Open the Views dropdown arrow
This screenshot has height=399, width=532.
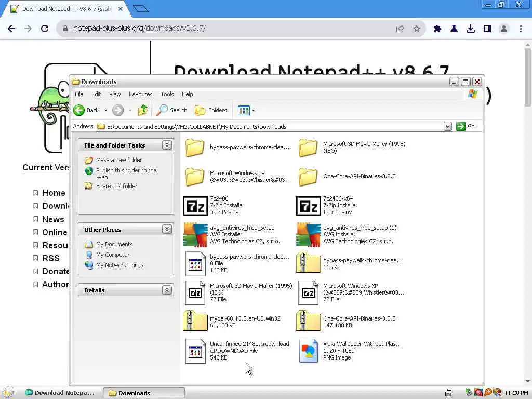[x=253, y=110]
